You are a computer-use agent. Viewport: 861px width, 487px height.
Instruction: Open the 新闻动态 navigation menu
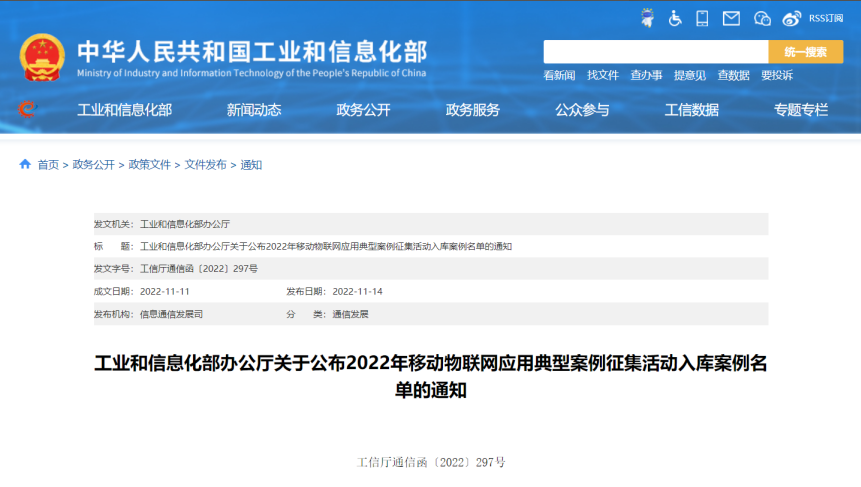click(254, 110)
